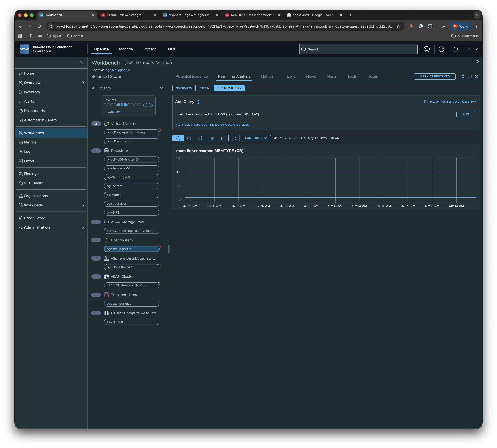Click the bulleted list view icon in the chart toolbar

pyautogui.click(x=223, y=138)
